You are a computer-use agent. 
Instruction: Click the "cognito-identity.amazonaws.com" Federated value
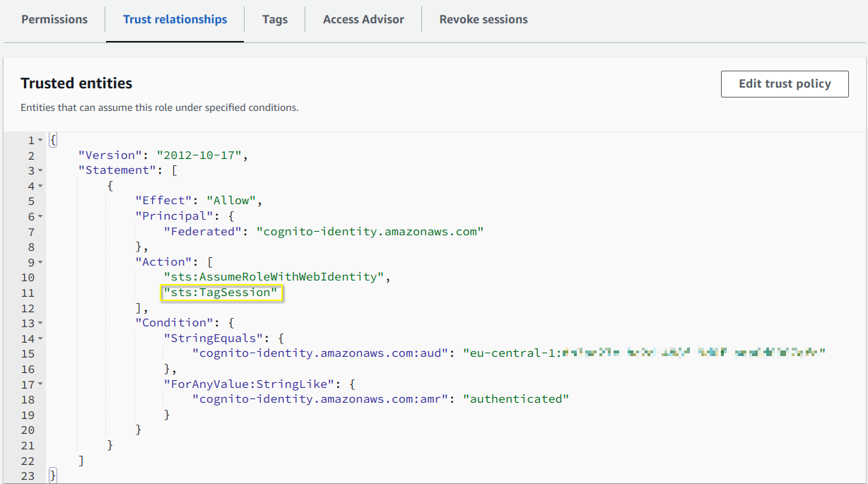(x=370, y=232)
